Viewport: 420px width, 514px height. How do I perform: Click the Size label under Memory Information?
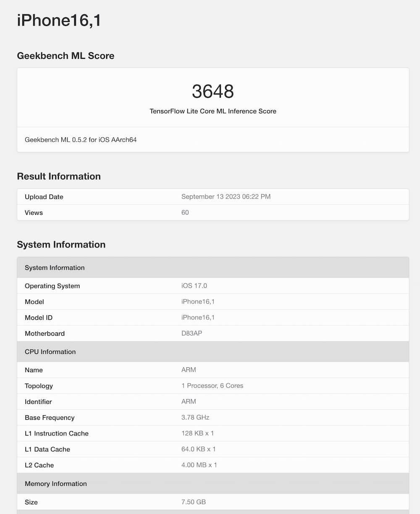31,502
